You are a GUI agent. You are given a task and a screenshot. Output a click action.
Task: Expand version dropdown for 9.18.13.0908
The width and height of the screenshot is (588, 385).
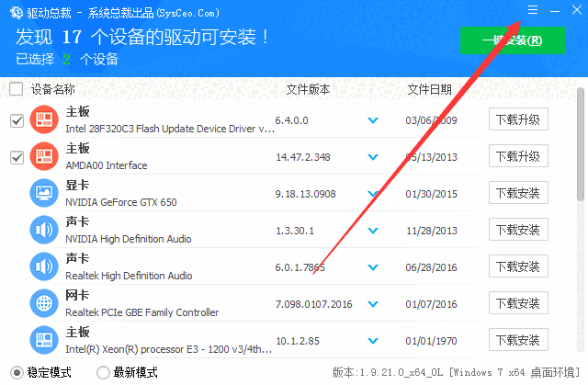pos(373,194)
